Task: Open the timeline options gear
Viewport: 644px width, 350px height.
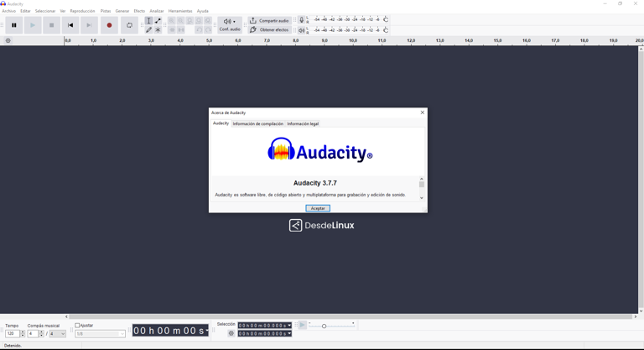Action: [8, 40]
